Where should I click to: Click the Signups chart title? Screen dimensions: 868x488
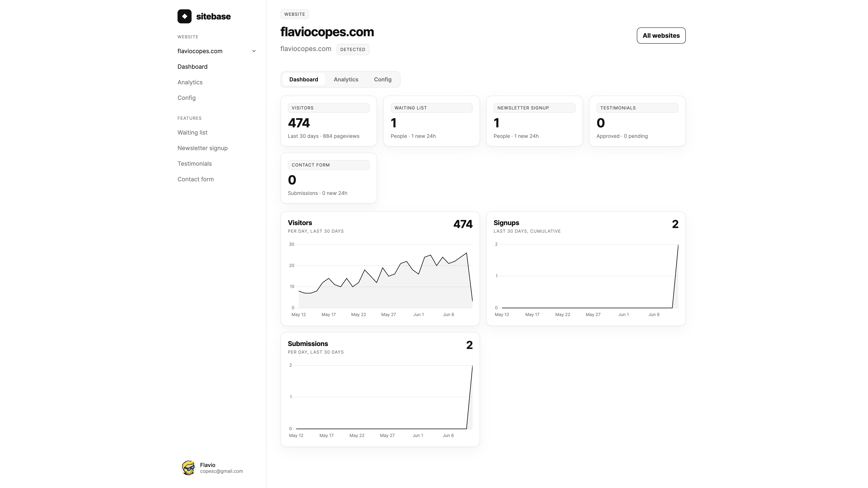[x=506, y=223]
